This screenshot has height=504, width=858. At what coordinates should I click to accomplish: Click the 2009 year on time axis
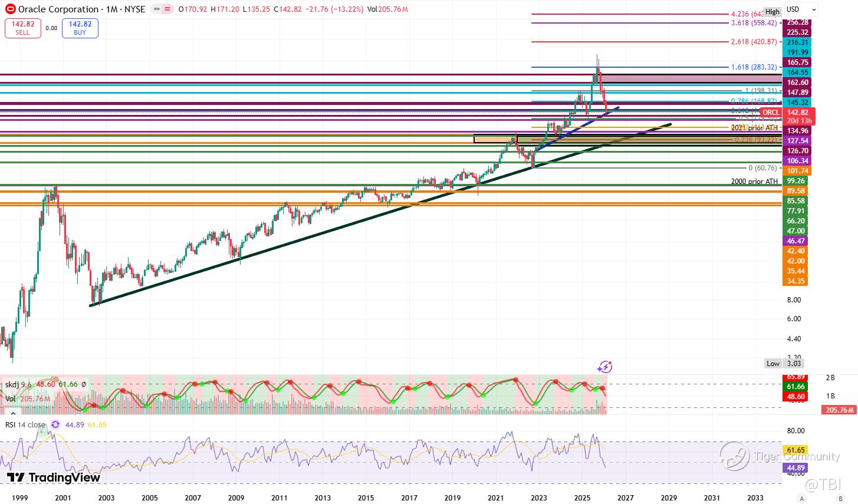tap(236, 498)
